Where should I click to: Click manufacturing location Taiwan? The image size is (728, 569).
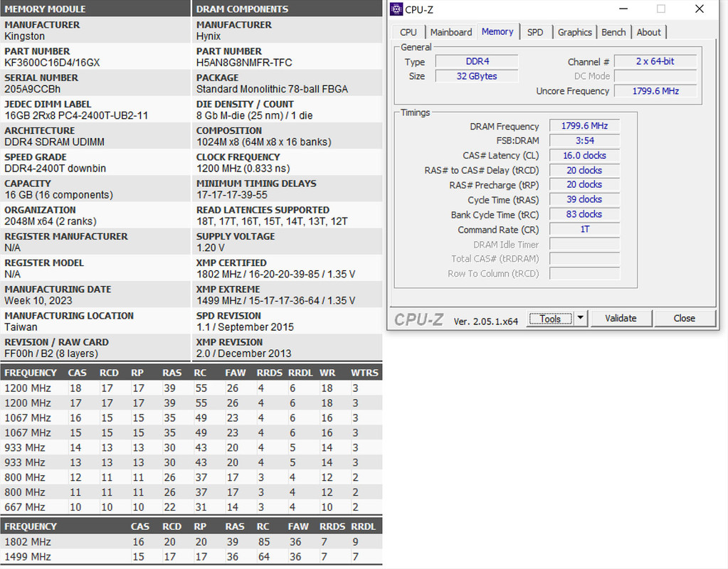pos(21,327)
